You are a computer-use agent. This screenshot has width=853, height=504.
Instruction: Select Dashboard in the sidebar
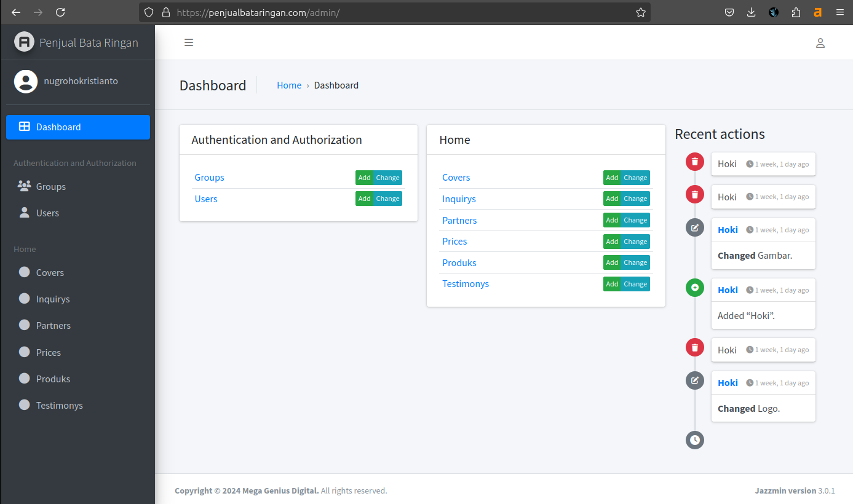point(78,127)
